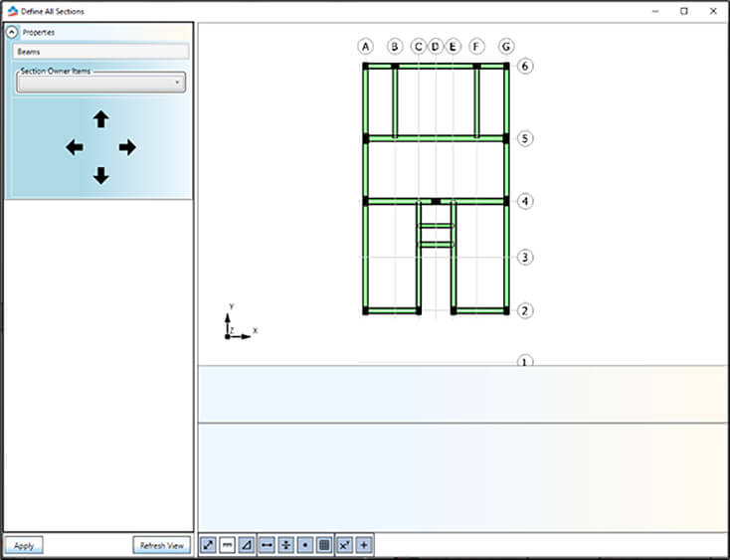Select the triangle angle tool icon
This screenshot has width=730, height=560.
[x=246, y=545]
